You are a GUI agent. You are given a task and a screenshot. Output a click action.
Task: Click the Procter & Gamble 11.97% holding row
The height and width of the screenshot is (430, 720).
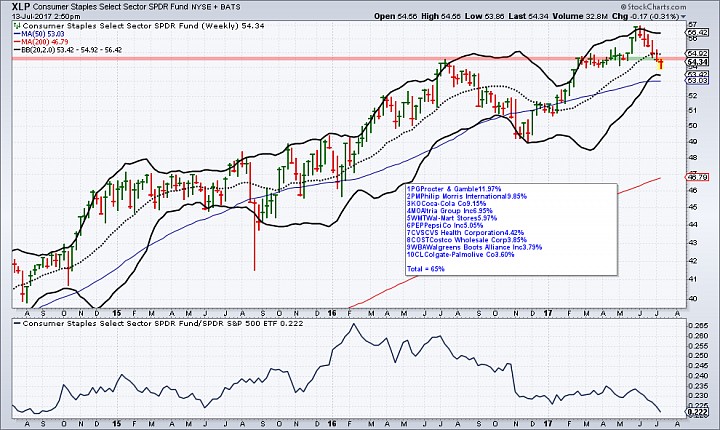click(x=454, y=189)
